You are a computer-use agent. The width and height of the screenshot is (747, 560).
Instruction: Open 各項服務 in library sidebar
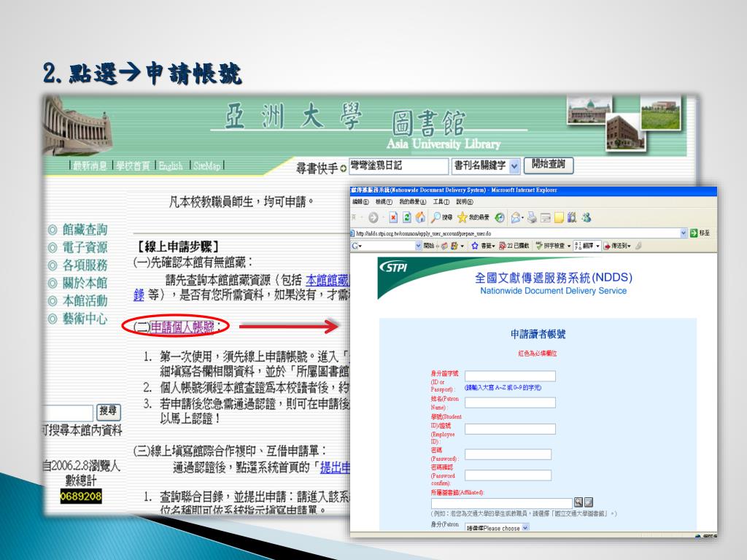tap(85, 265)
